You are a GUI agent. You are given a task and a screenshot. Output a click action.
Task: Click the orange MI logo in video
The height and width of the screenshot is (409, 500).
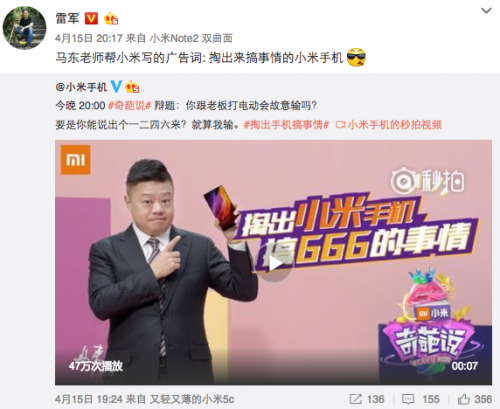(x=76, y=160)
